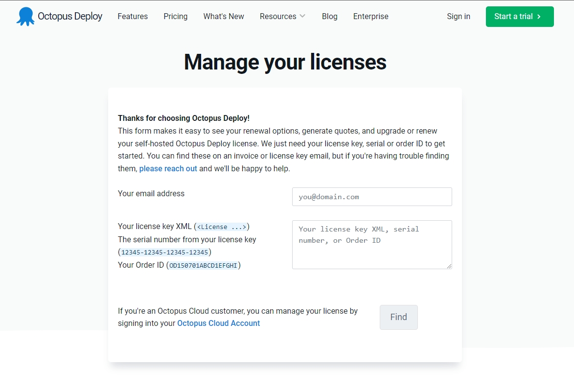Screen dimensions: 574x392
Task: Click the '<License ...>' code sample
Action: (x=222, y=227)
